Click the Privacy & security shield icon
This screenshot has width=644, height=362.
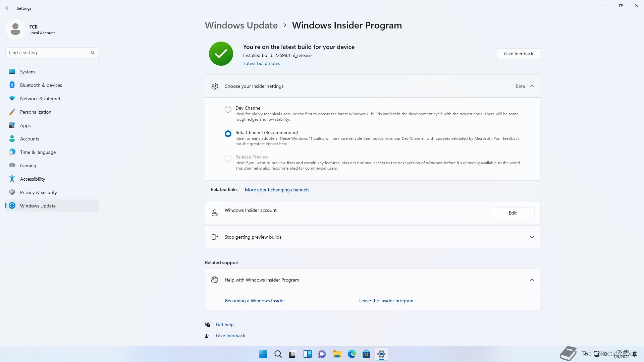tap(12, 192)
